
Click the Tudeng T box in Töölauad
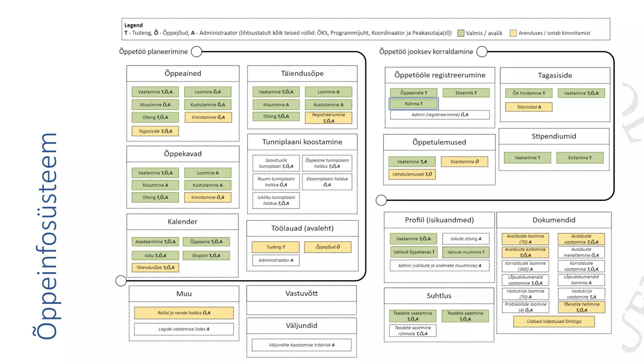coord(275,247)
